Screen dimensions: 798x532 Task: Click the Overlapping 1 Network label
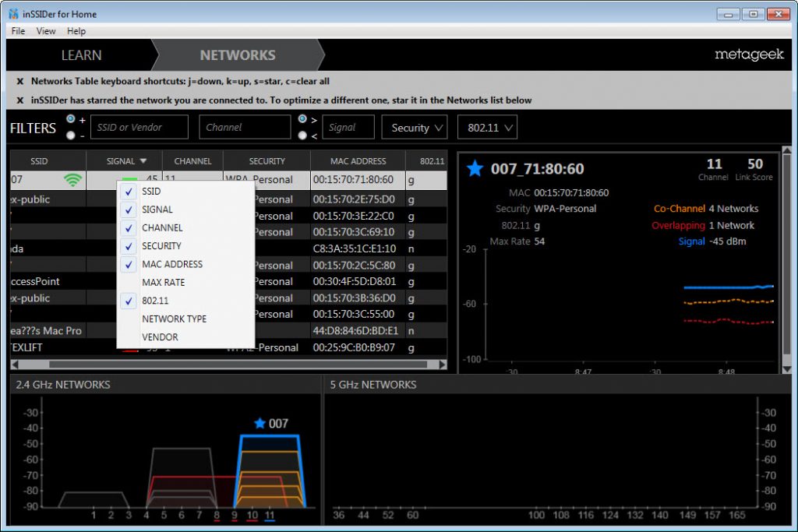[x=703, y=225]
